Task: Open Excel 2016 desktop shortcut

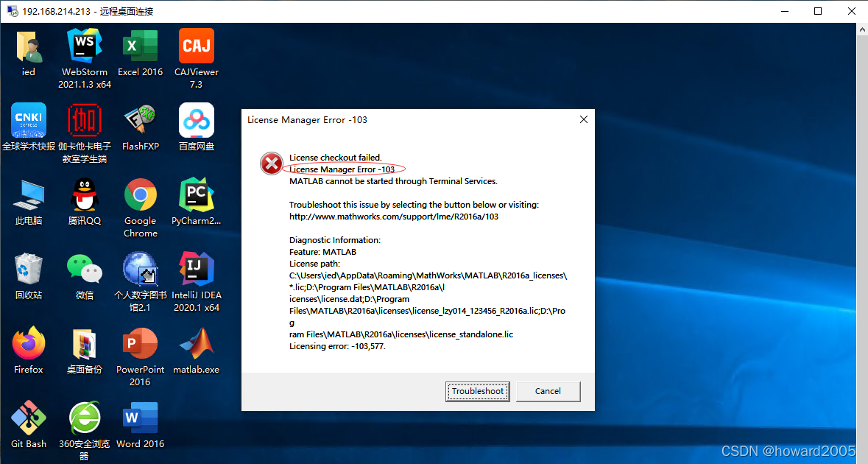Action: click(141, 46)
